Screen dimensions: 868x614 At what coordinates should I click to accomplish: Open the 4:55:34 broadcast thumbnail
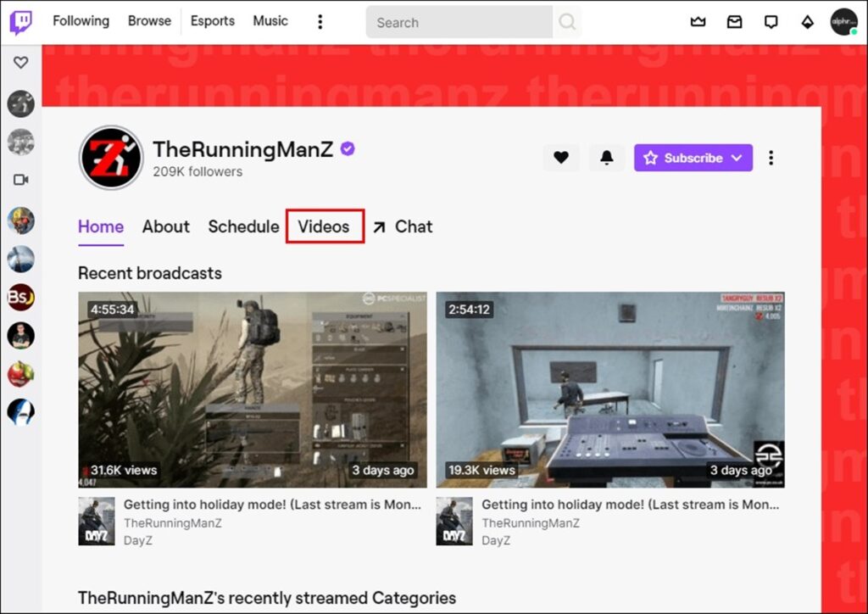point(253,390)
